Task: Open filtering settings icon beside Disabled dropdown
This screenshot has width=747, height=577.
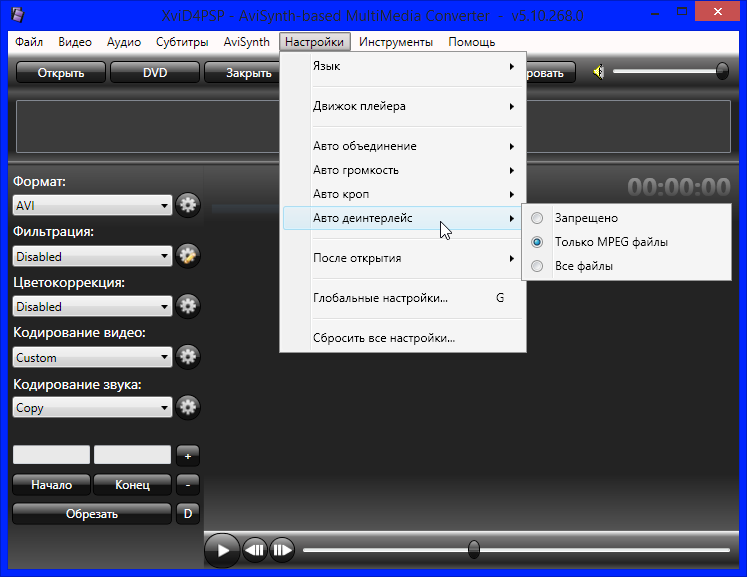Action: click(188, 256)
